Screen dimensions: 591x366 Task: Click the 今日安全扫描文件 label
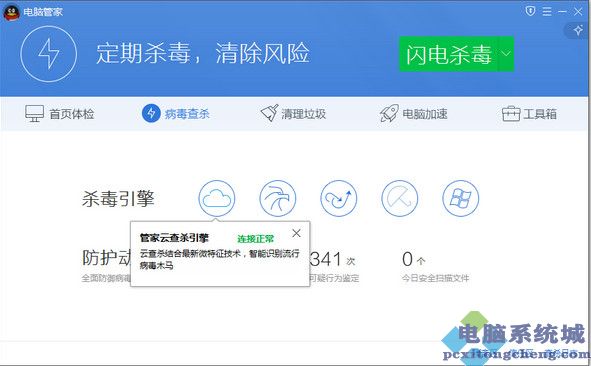pos(435,279)
